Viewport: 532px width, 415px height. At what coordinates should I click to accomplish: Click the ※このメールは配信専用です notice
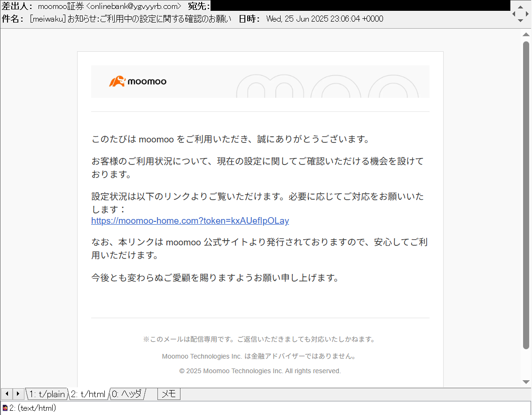260,339
